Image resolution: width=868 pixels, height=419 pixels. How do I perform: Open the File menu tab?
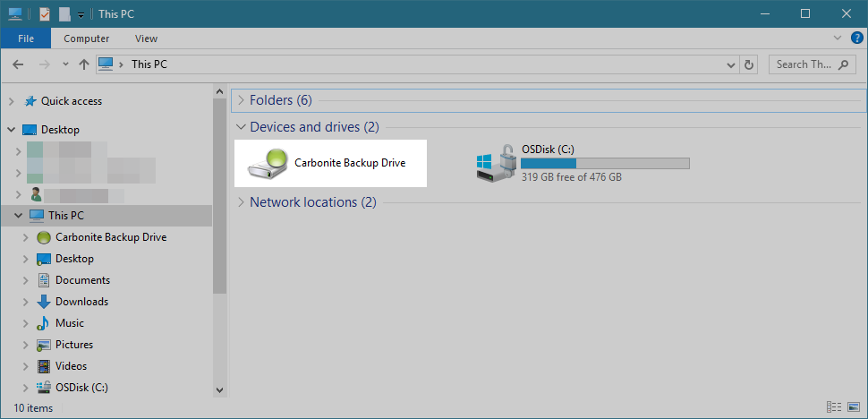25,38
